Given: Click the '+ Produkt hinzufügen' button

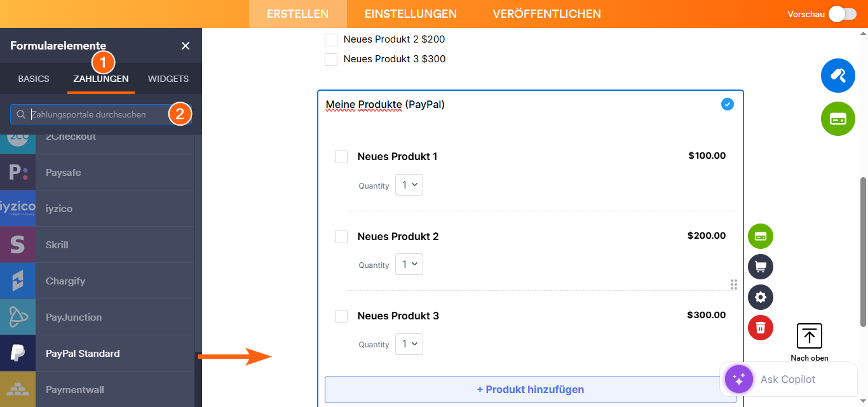Looking at the screenshot, I should [x=530, y=389].
